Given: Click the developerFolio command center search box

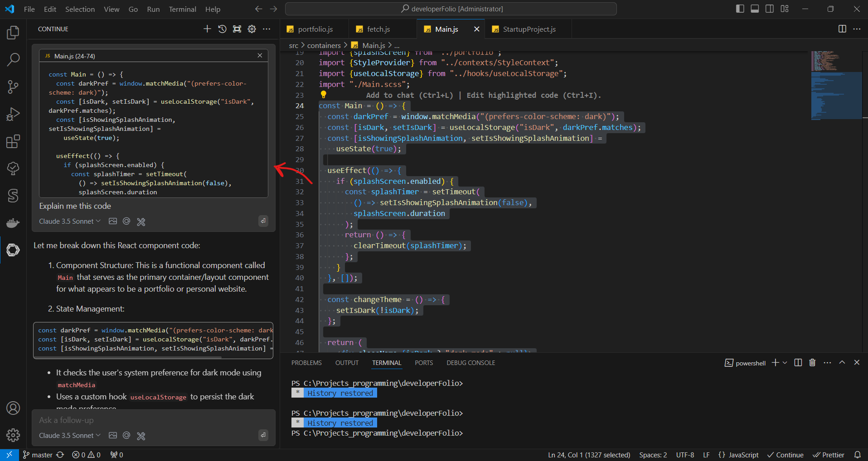Looking at the screenshot, I should point(451,9).
